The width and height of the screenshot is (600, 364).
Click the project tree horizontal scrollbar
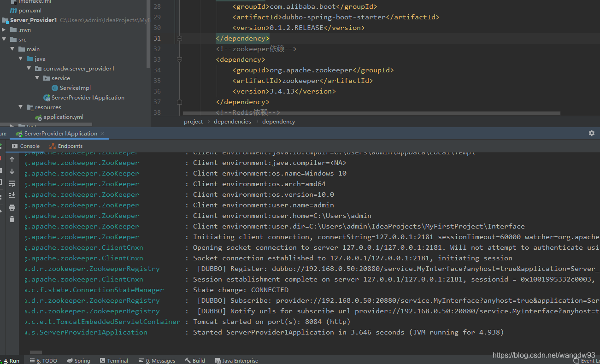[x=46, y=125]
